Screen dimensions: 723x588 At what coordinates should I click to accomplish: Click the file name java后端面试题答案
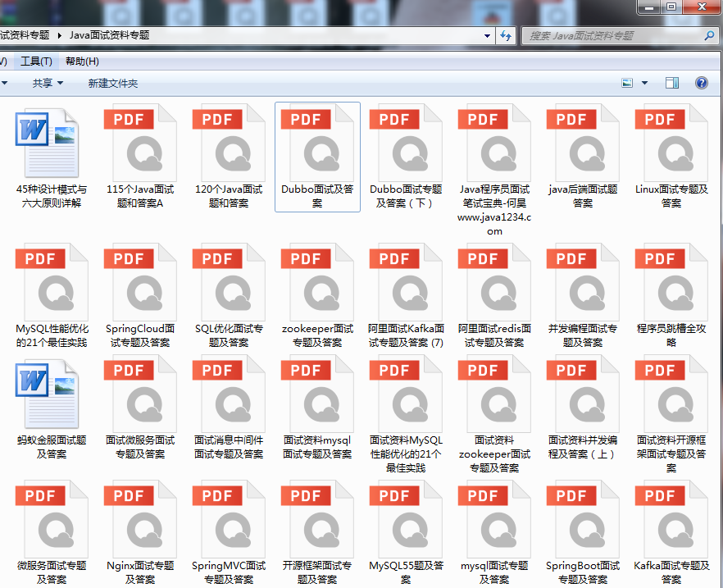583,196
